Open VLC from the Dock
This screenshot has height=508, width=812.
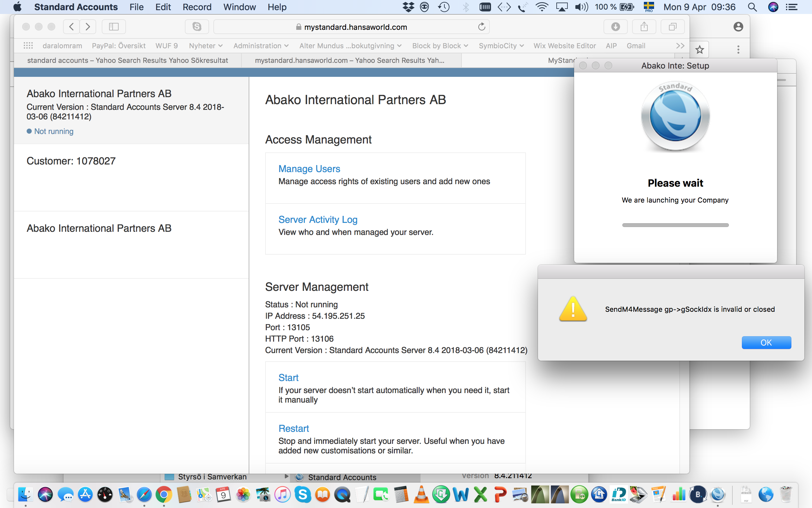pyautogui.click(x=421, y=495)
